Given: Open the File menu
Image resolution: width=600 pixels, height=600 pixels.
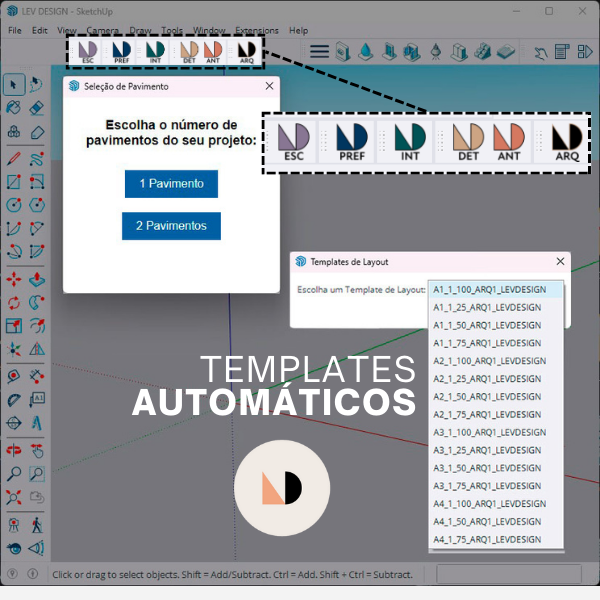Looking at the screenshot, I should (15, 30).
